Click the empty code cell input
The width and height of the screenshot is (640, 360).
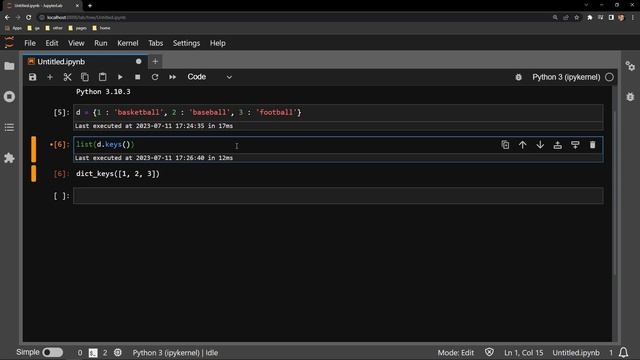[338, 196]
